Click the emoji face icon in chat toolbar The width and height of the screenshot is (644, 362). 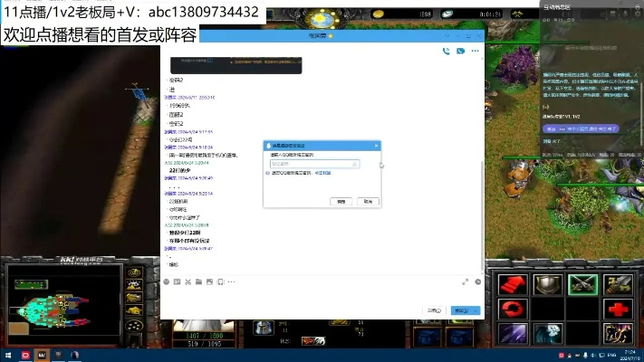(x=166, y=282)
